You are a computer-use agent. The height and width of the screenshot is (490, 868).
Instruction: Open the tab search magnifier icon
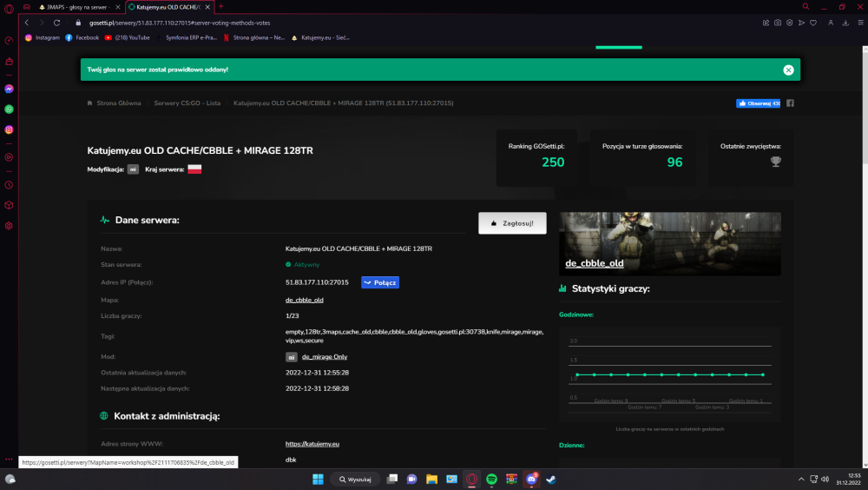coord(806,7)
